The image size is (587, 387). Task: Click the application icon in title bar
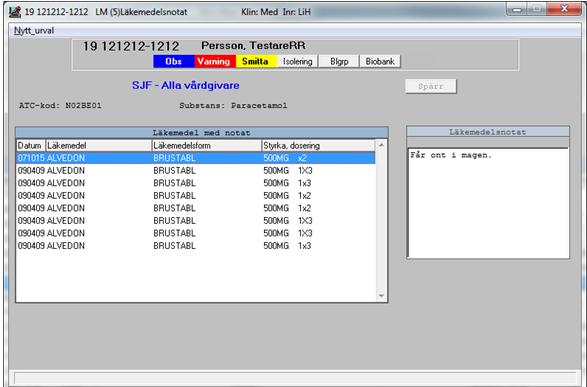click(x=15, y=12)
